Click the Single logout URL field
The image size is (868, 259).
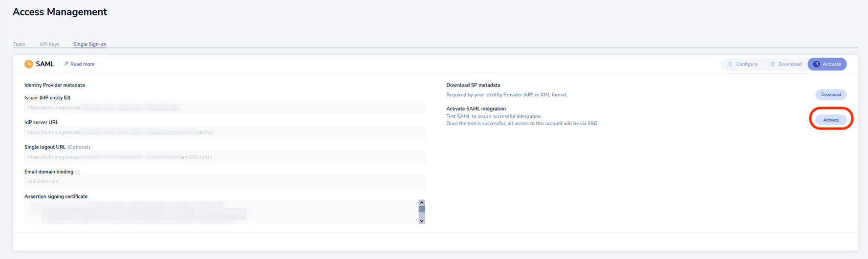click(x=224, y=157)
